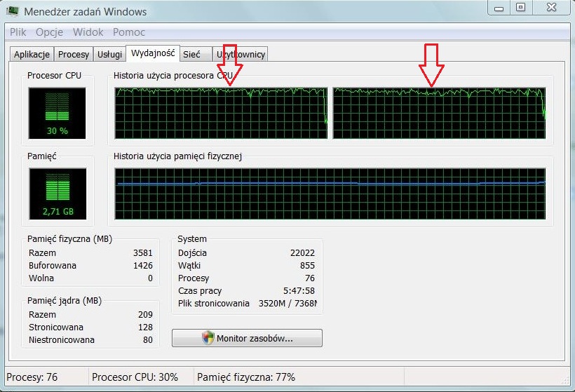The width and height of the screenshot is (575, 392).
Task: Click the Razem value 3581
Action: click(x=143, y=253)
